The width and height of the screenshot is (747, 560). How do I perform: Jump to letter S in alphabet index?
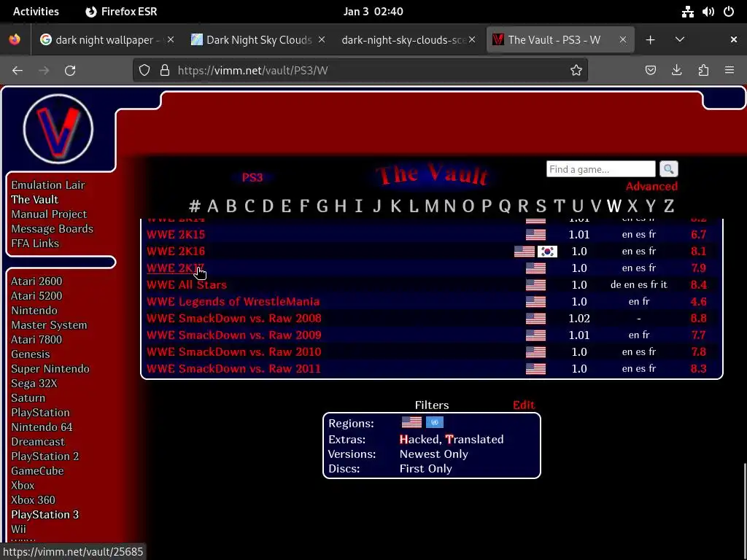[541, 206]
